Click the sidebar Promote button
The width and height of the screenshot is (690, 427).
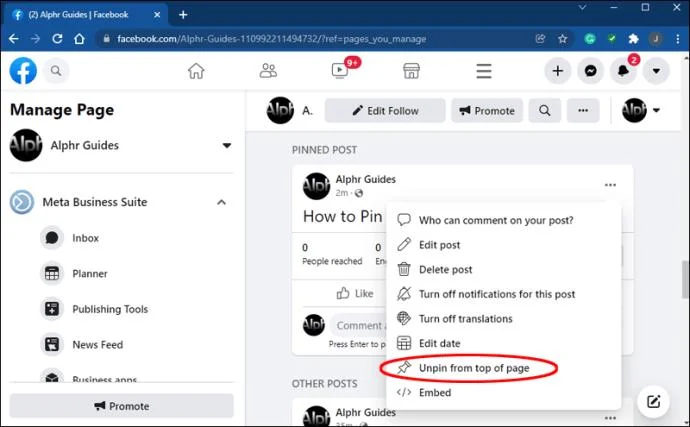(121, 406)
